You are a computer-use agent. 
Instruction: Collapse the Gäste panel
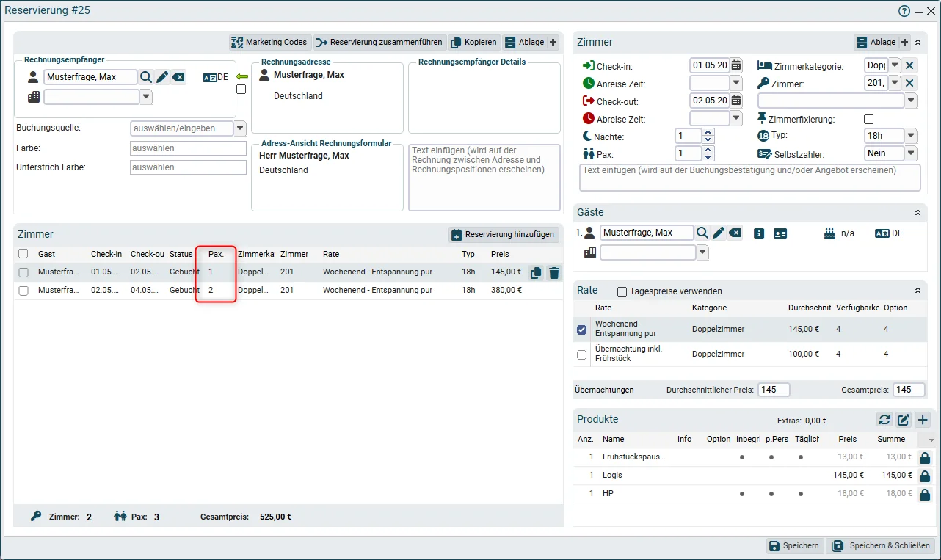(x=918, y=213)
